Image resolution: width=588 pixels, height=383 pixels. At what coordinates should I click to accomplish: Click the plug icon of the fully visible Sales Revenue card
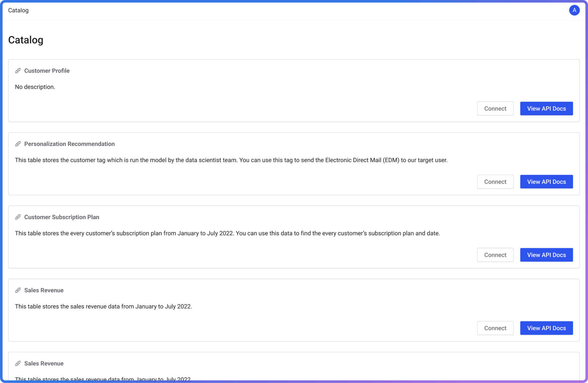(x=18, y=290)
